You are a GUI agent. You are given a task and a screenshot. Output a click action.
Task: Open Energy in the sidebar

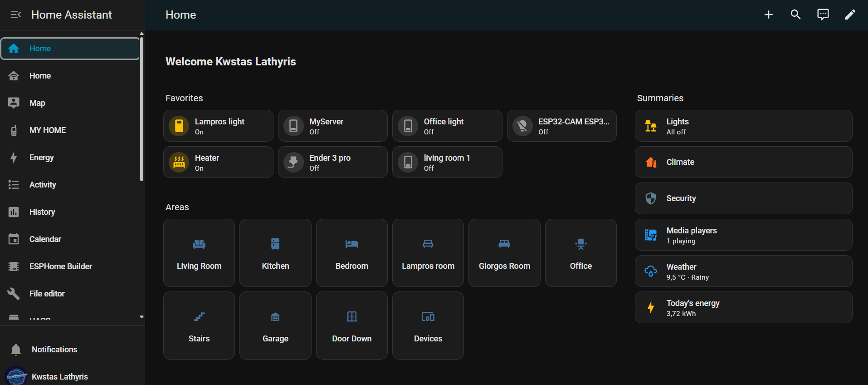point(42,158)
